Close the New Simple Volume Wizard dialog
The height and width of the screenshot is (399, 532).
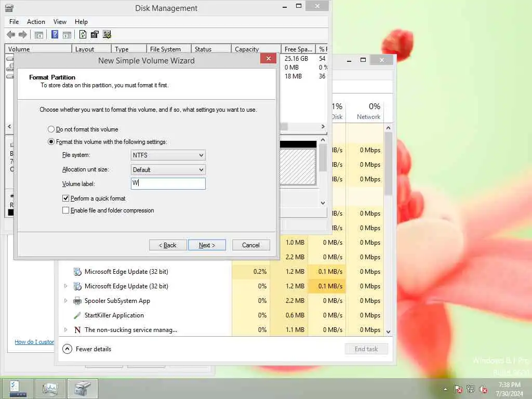coord(269,58)
